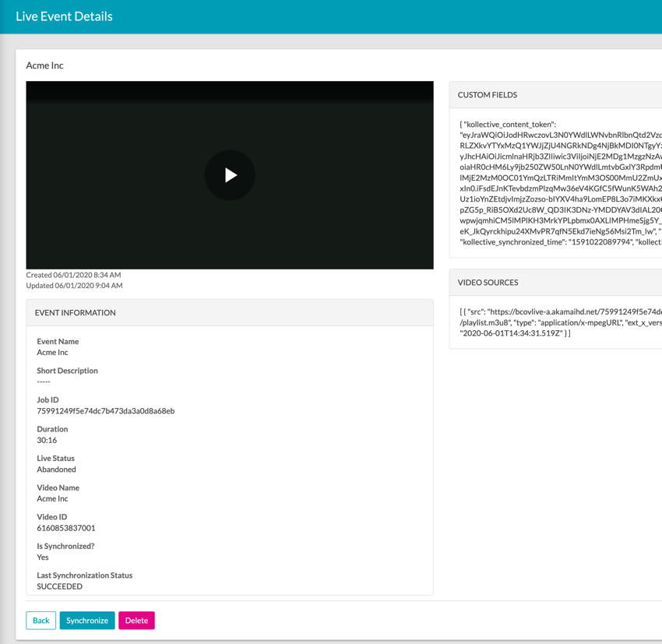Click the Back button
The height and width of the screenshot is (644, 662).
click(x=40, y=621)
